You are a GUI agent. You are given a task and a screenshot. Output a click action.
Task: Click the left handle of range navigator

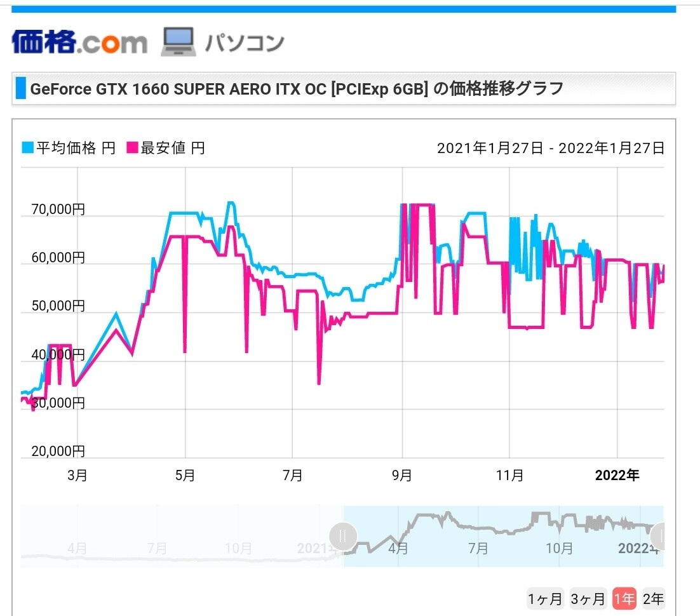click(343, 537)
